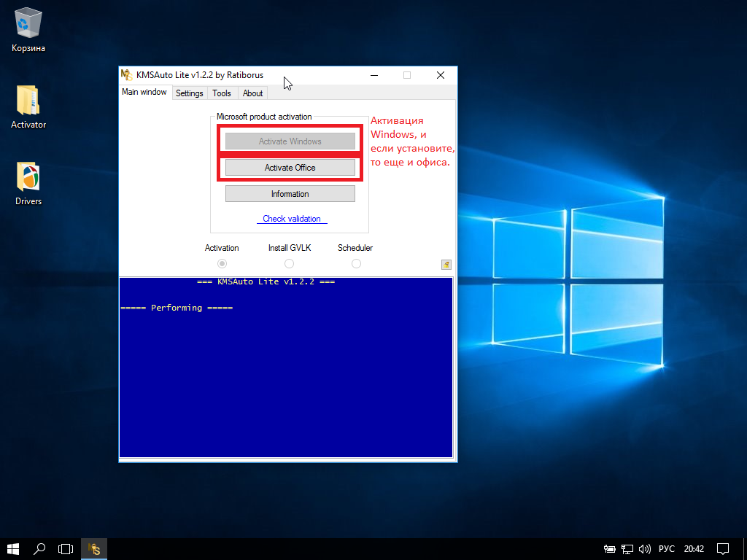Click the Information button
The image size is (747, 560).
click(x=290, y=194)
